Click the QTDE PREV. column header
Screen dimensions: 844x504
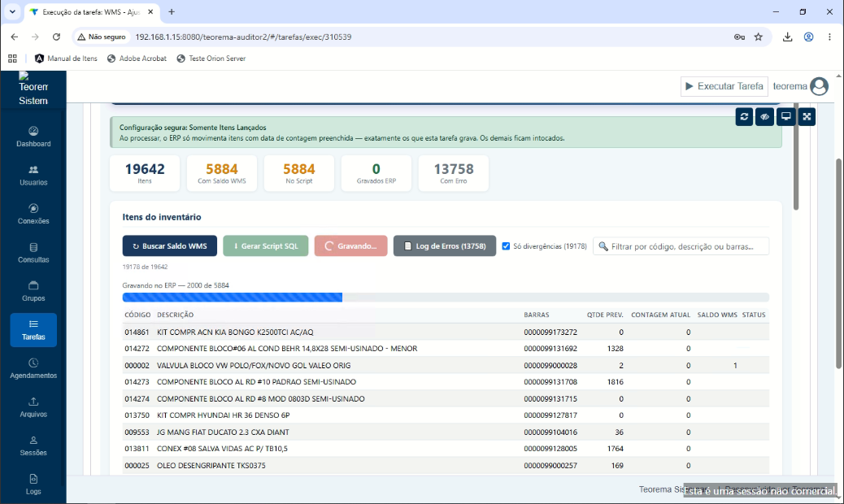[605, 315]
